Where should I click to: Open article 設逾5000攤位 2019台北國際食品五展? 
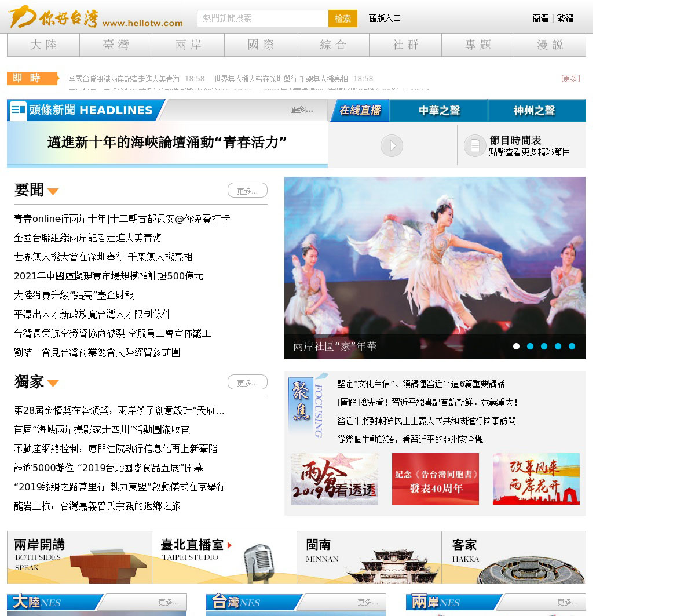click(108, 468)
